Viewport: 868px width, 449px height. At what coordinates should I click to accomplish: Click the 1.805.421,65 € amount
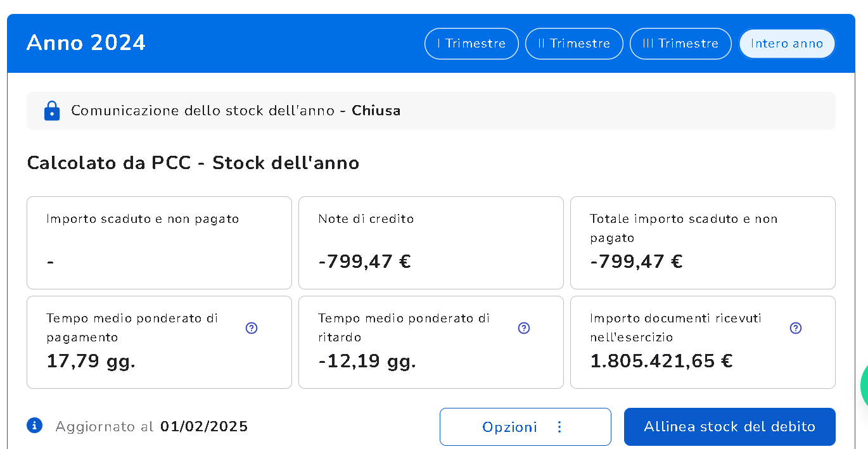[661, 361]
